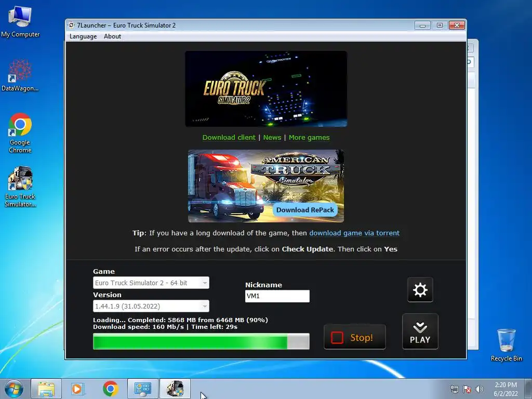Viewport: 532px width, 399px height.
Task: Open media player from taskbar
Action: (77, 389)
